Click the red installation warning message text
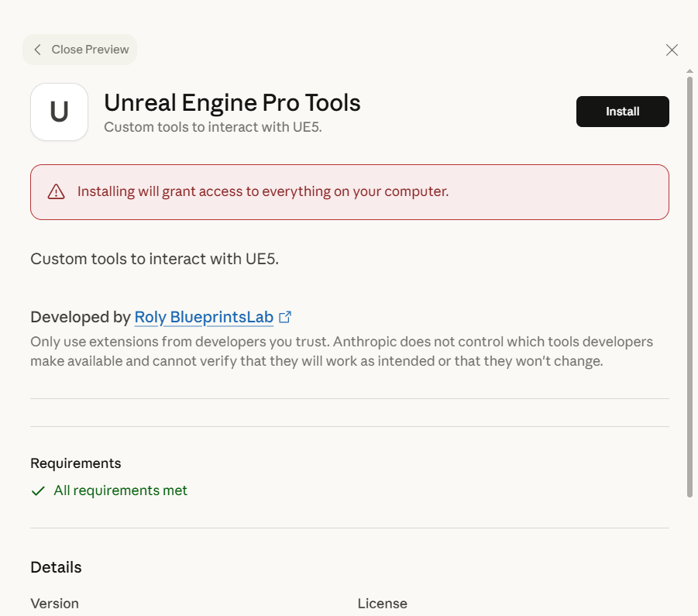Image resolution: width=698 pixels, height=616 pixels. (x=263, y=191)
